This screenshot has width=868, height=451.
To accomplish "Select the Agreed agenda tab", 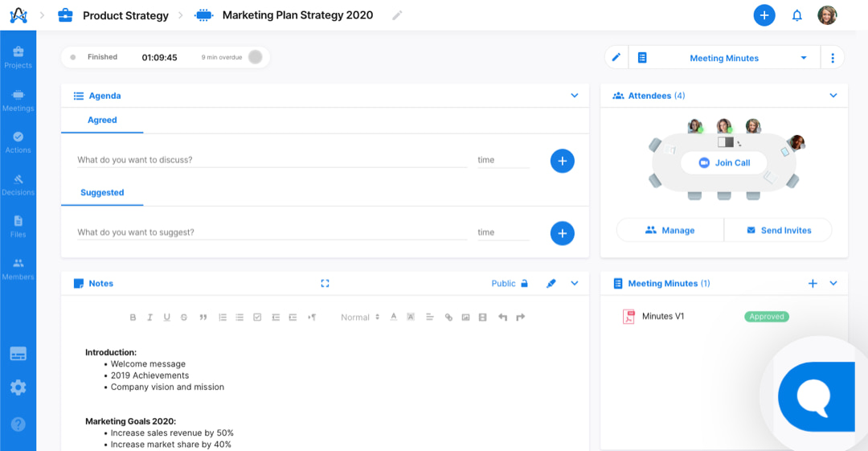I will (x=102, y=121).
